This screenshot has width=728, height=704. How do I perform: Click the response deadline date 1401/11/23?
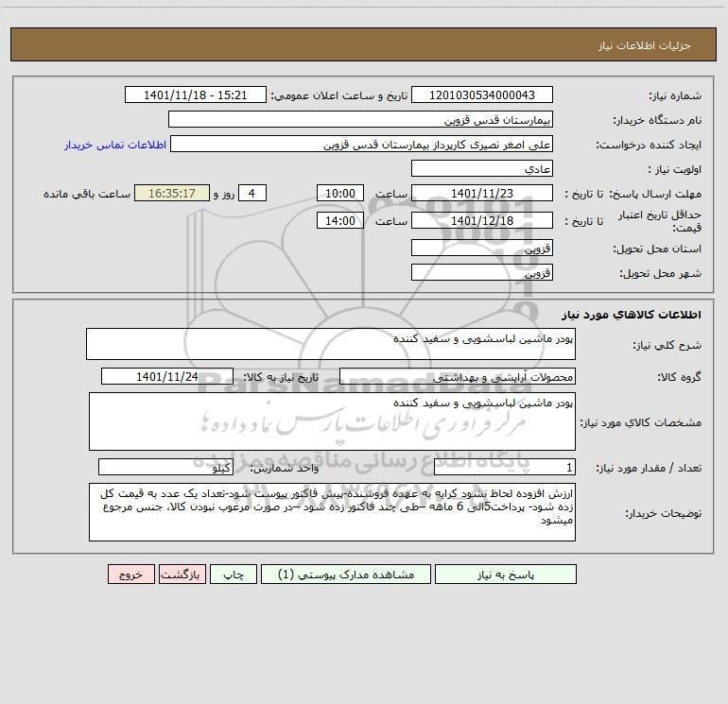point(482,193)
